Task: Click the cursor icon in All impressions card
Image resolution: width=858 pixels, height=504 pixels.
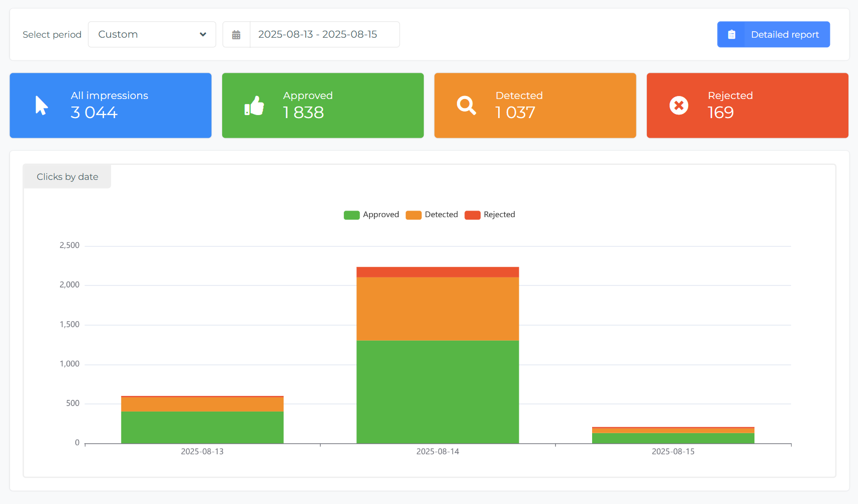Action: (42, 105)
